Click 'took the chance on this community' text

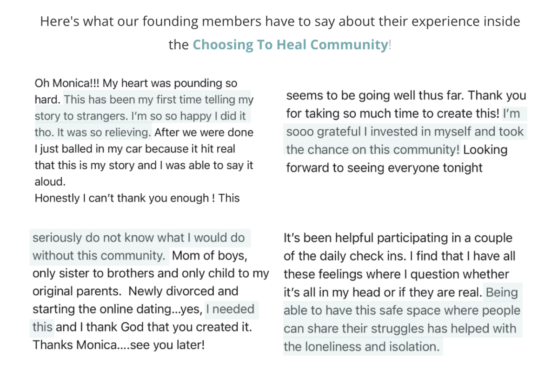pyautogui.click(x=405, y=141)
